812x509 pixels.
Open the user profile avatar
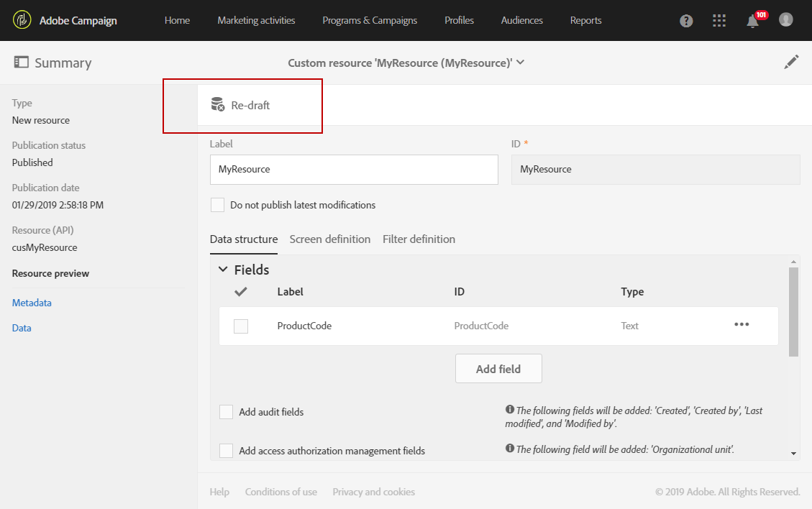tap(786, 19)
